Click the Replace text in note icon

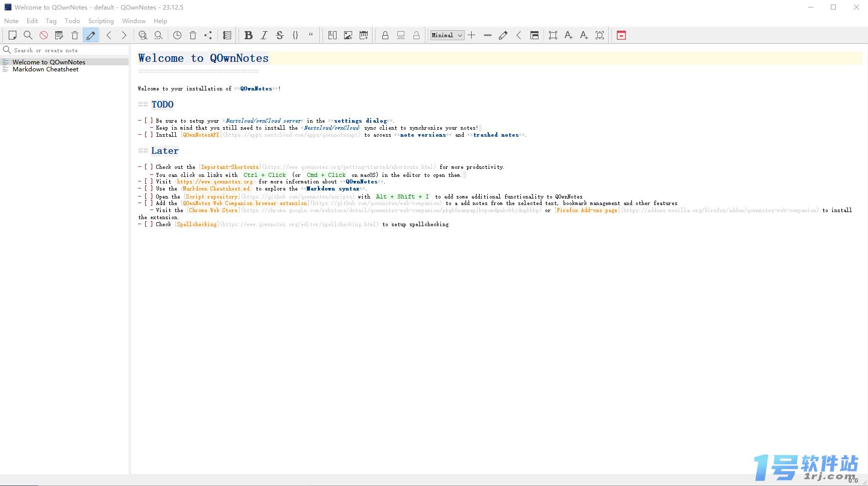click(159, 35)
